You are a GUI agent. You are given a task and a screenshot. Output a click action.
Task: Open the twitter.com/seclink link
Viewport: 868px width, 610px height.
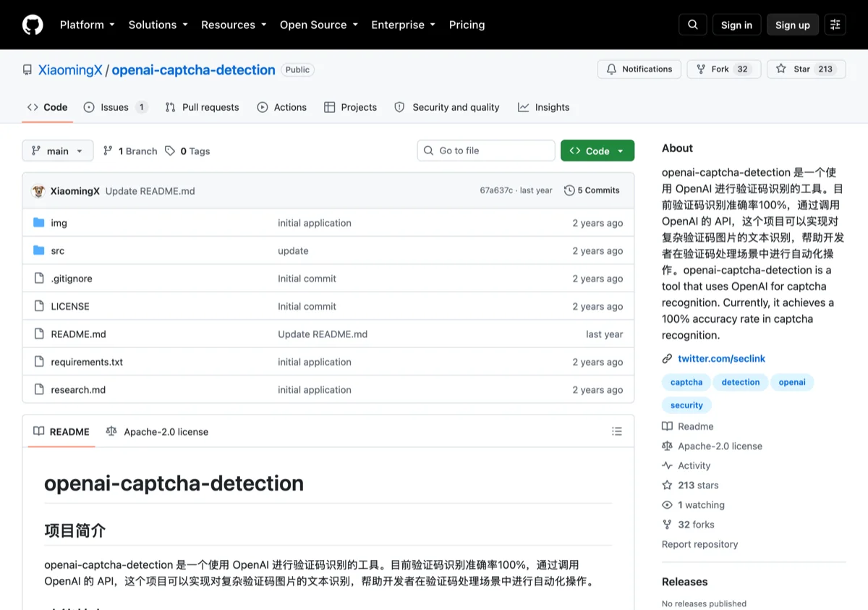click(x=721, y=359)
